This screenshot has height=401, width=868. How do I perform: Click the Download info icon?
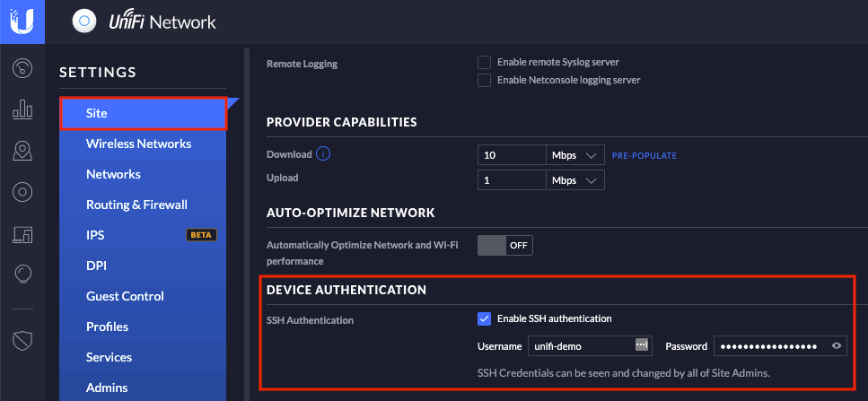pos(323,153)
